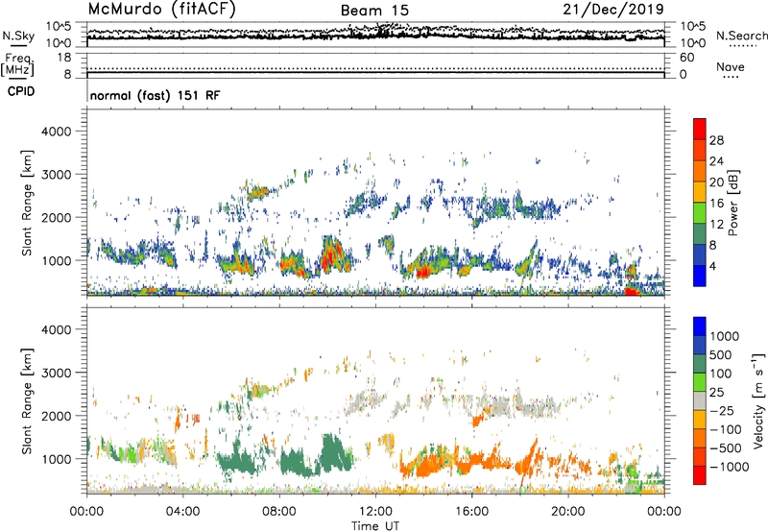Click the dotted Nave line in the Freq. panel
This screenshot has height=532, width=768.
click(x=375, y=68)
